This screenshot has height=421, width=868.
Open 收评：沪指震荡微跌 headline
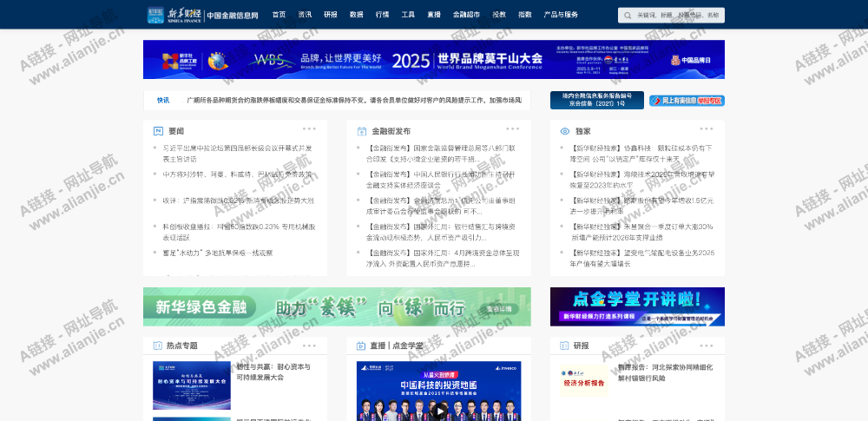[x=239, y=201]
